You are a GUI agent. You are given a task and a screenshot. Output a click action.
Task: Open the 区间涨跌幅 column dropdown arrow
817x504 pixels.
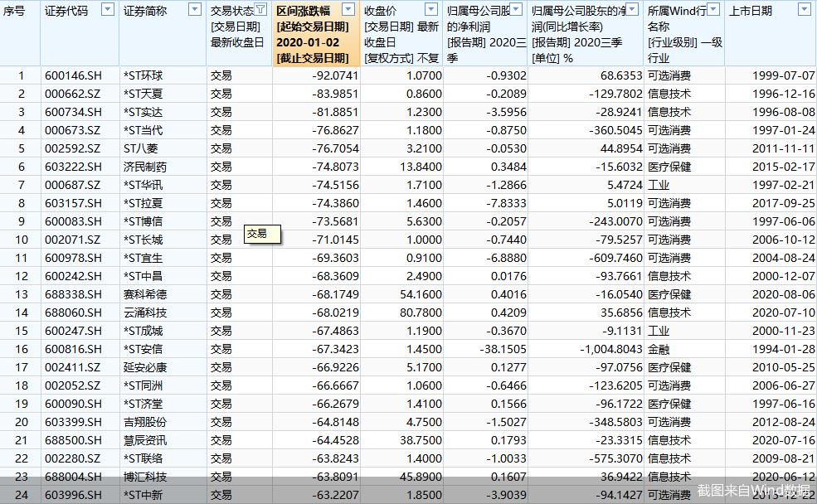348,9
